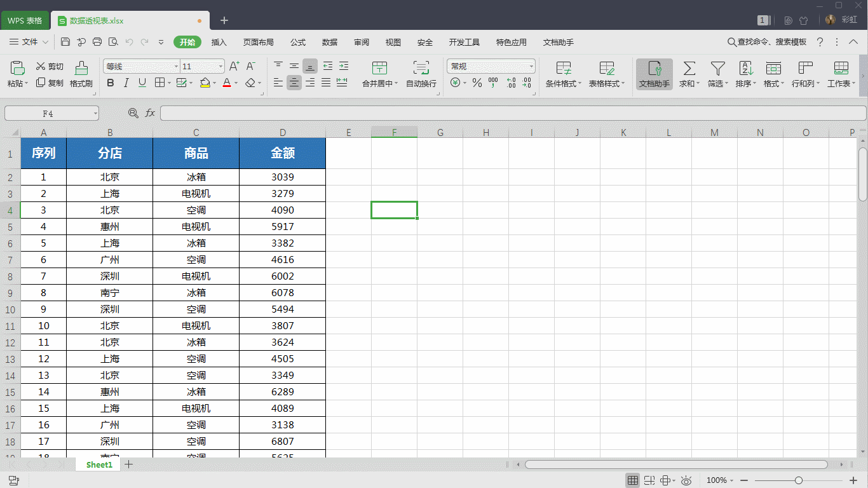Click inside the cell name box

tap(48, 112)
